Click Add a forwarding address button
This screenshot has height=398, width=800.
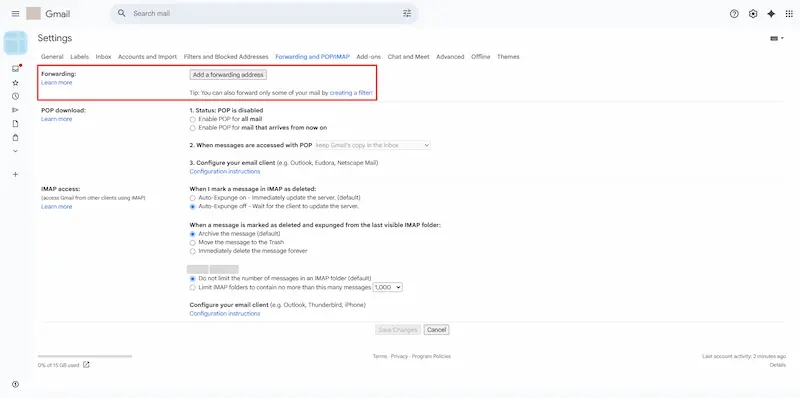pos(228,74)
